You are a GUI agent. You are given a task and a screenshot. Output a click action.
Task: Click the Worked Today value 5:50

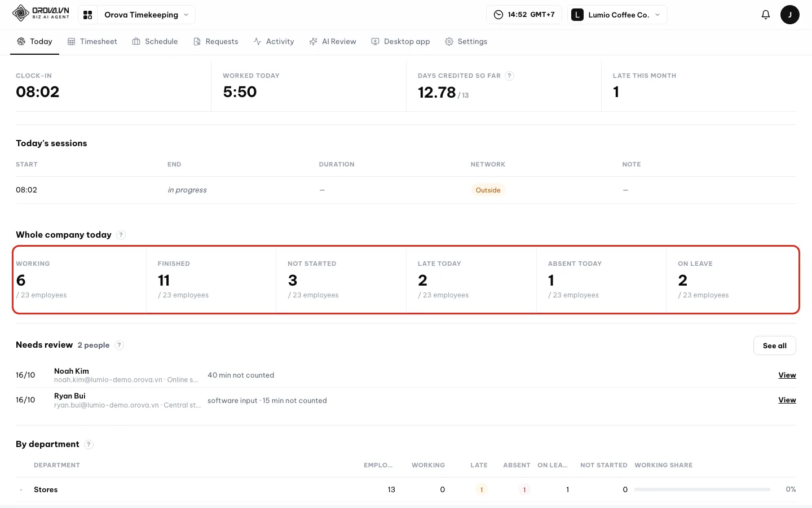coord(240,92)
